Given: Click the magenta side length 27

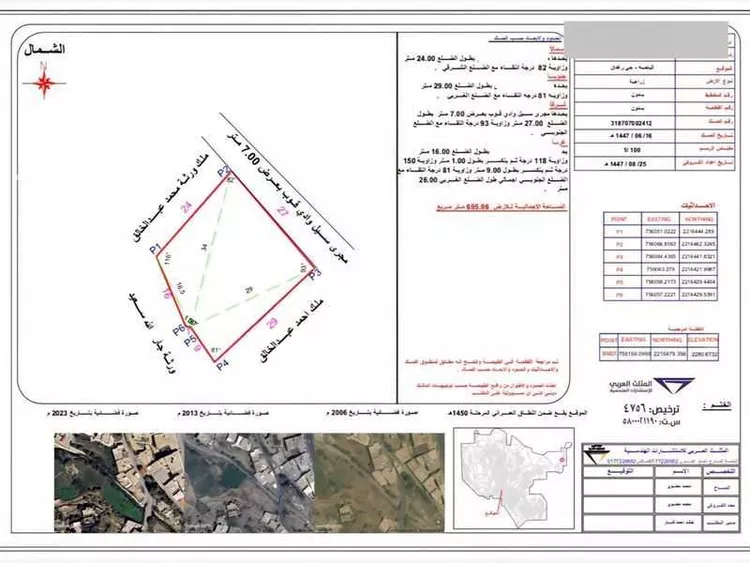Looking at the screenshot, I should click(283, 211).
